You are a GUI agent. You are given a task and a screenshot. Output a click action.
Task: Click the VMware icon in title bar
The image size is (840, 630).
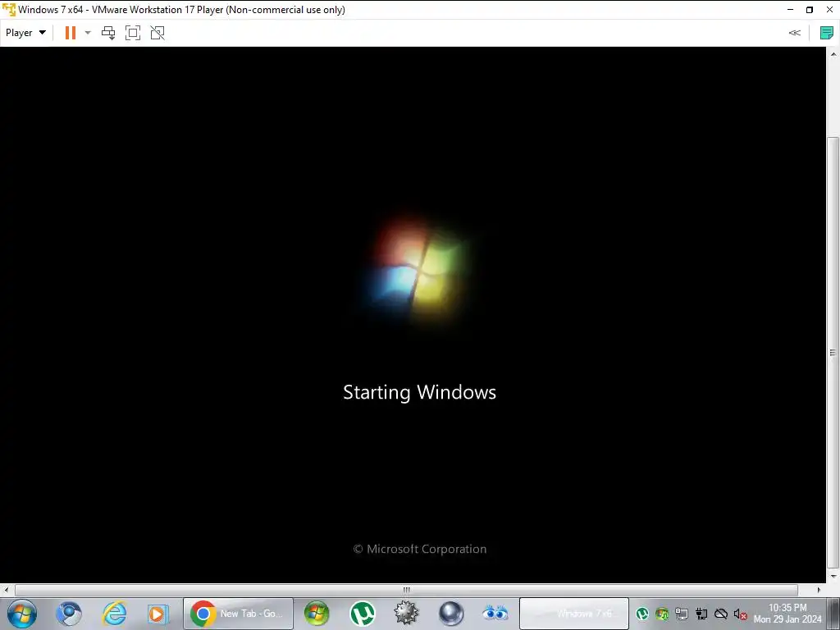pyautogui.click(x=8, y=10)
